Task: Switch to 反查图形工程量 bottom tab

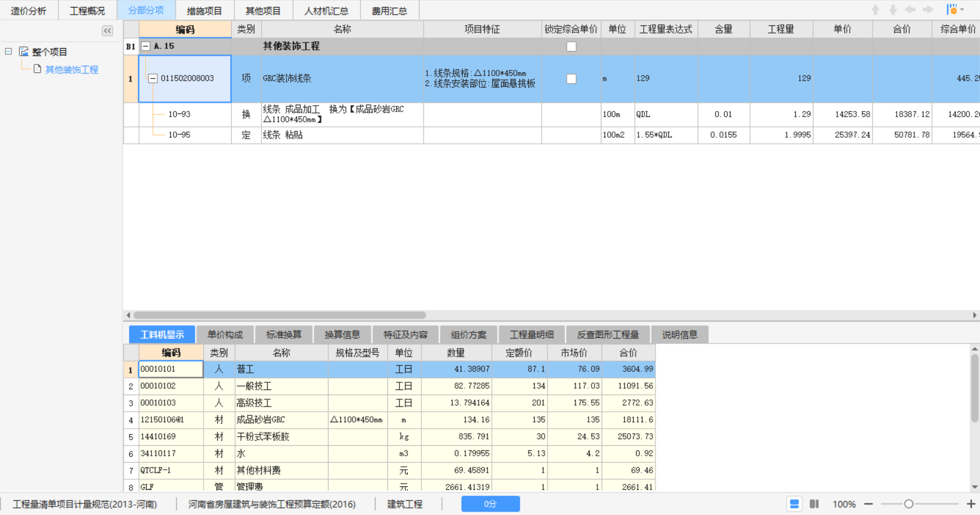Action: (x=608, y=335)
